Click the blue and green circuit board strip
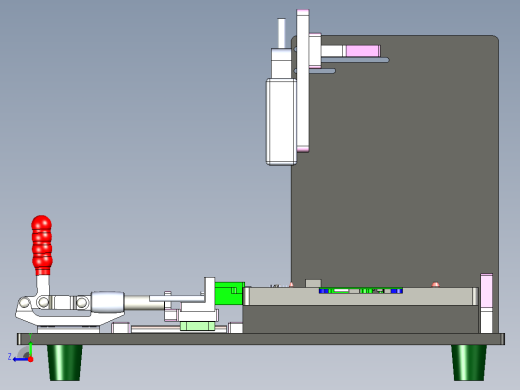 pyautogui.click(x=361, y=291)
